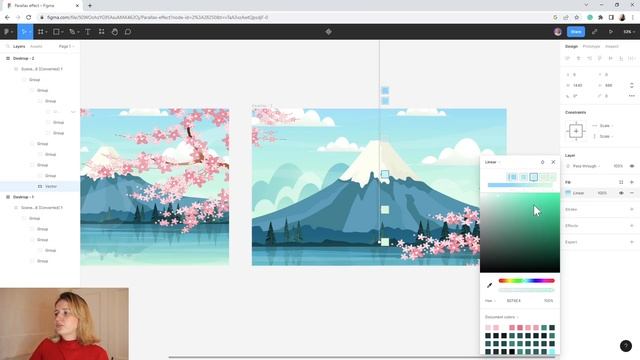This screenshot has height=360, width=640.
Task: Adjust the hue rainbow slider
Action: [x=527, y=281]
